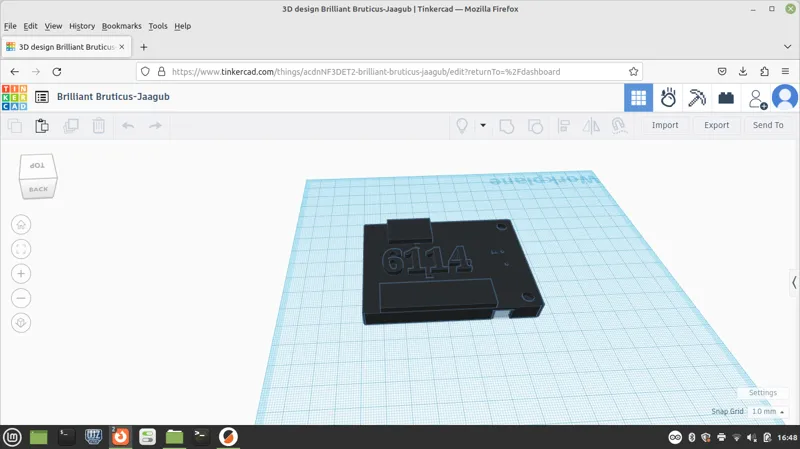Bookmark this page with the star
Screen dimensions: 800x449
tap(633, 72)
